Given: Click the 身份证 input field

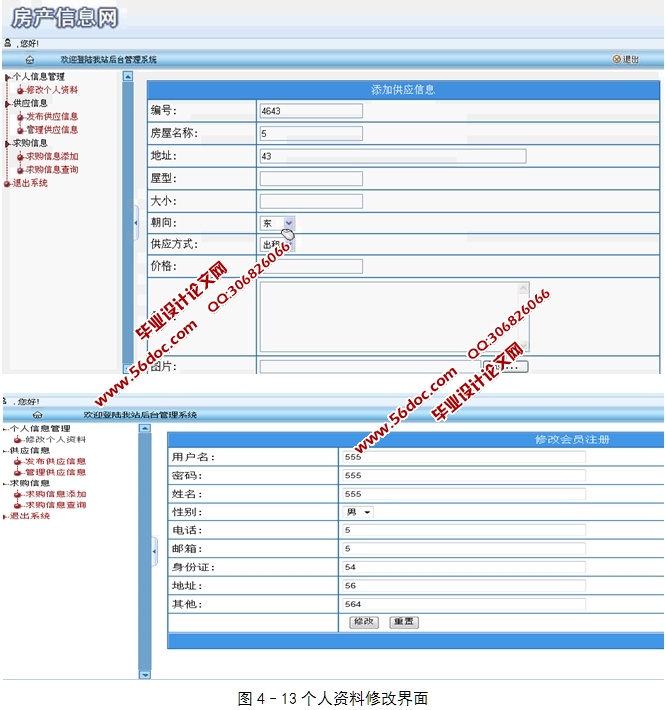Looking at the screenshot, I should [x=462, y=567].
